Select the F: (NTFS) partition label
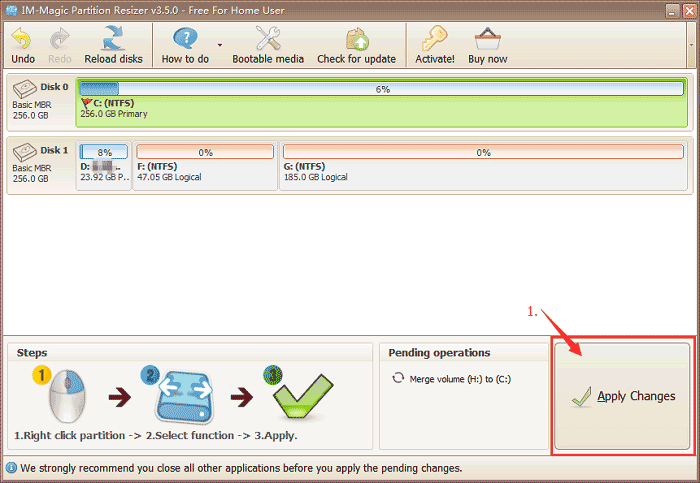This screenshot has width=700, height=483. click(157, 167)
